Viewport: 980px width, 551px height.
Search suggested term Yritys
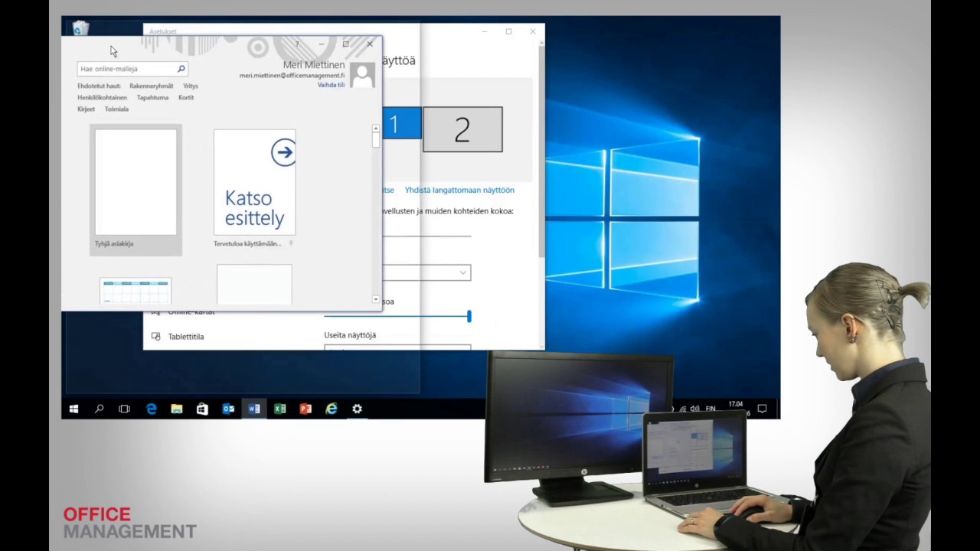tap(191, 86)
